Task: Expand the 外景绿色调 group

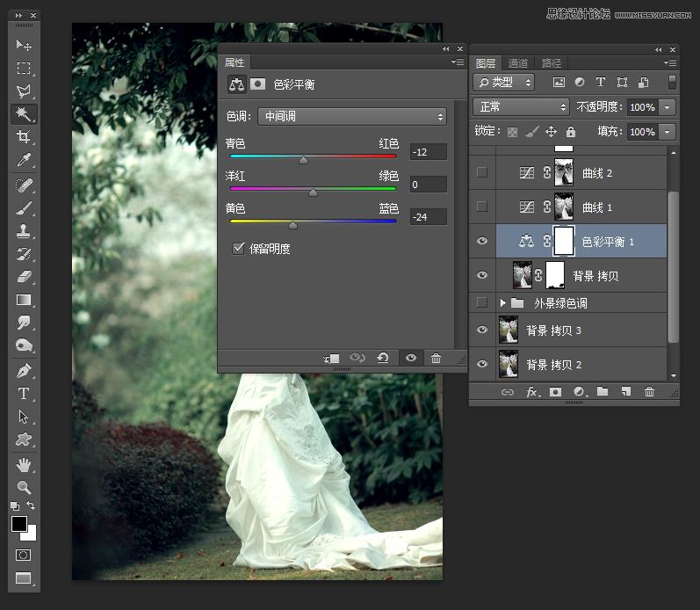Action: 502,303
